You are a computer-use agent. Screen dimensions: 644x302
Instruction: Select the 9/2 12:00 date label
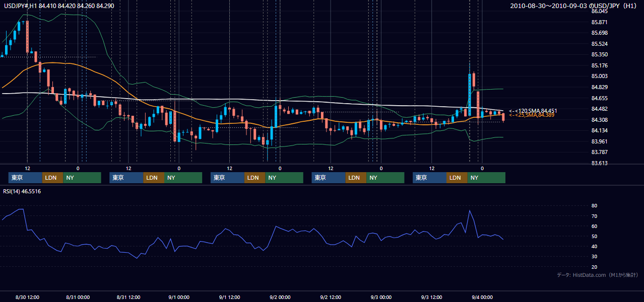(331, 297)
